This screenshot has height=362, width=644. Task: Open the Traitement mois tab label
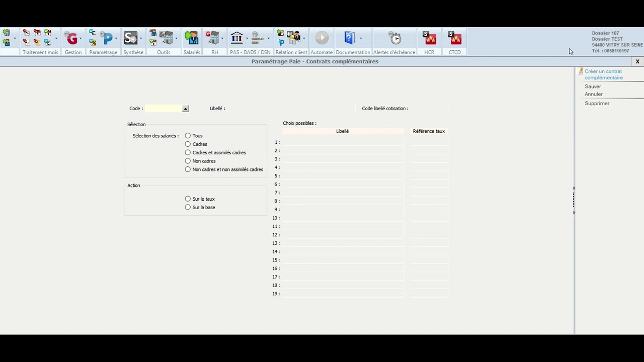click(40, 52)
